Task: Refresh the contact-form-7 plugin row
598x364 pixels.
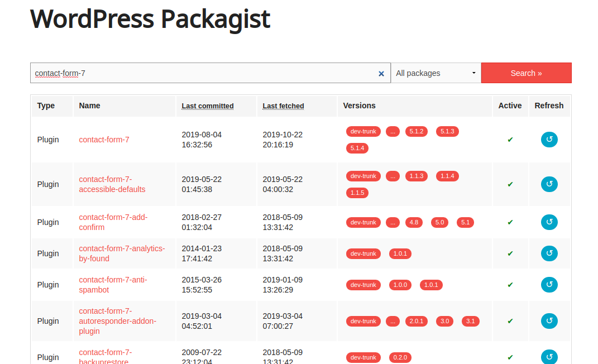Action: coord(549,140)
